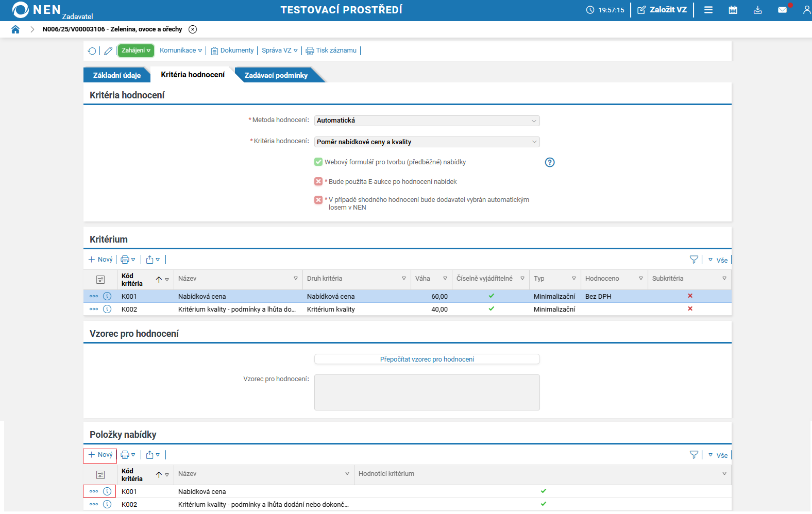Click Číselně vyjádřitelné checkmark for K002 row

(492, 309)
